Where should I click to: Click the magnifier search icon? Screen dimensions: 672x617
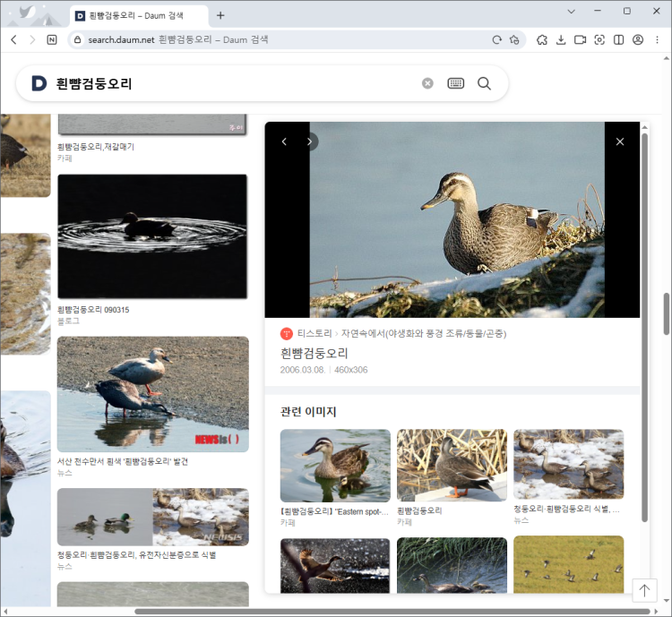pos(484,83)
